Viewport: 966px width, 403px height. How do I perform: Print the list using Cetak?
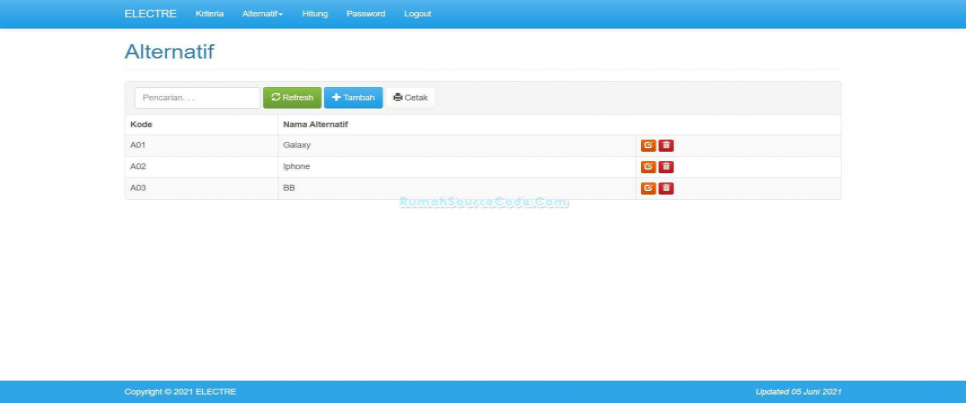click(x=410, y=97)
